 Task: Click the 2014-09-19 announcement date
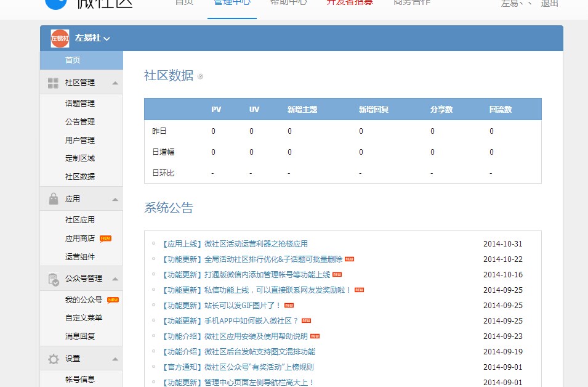[x=503, y=352]
